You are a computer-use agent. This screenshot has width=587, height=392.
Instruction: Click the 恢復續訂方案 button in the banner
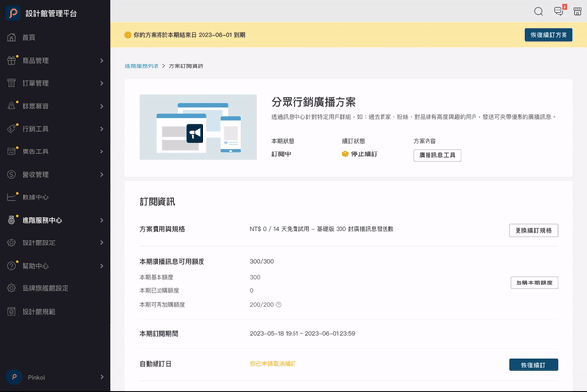[549, 35]
